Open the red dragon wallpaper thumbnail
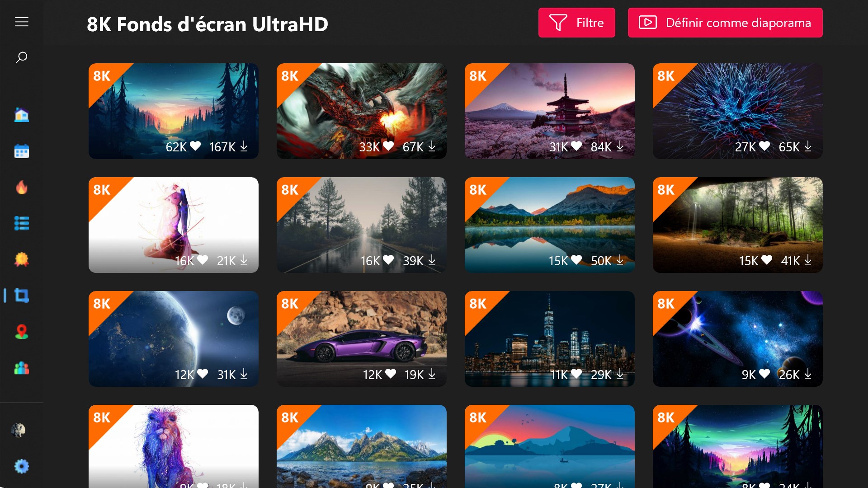The width and height of the screenshot is (868, 488). (362, 111)
